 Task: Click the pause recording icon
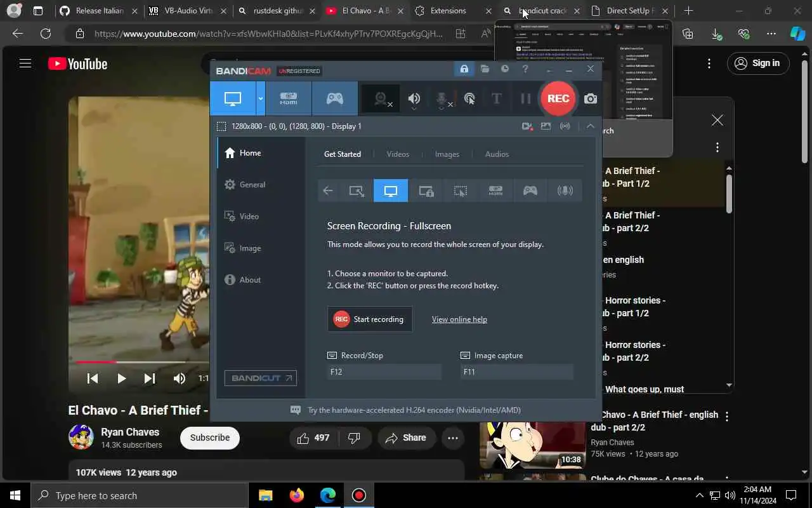[525, 98]
